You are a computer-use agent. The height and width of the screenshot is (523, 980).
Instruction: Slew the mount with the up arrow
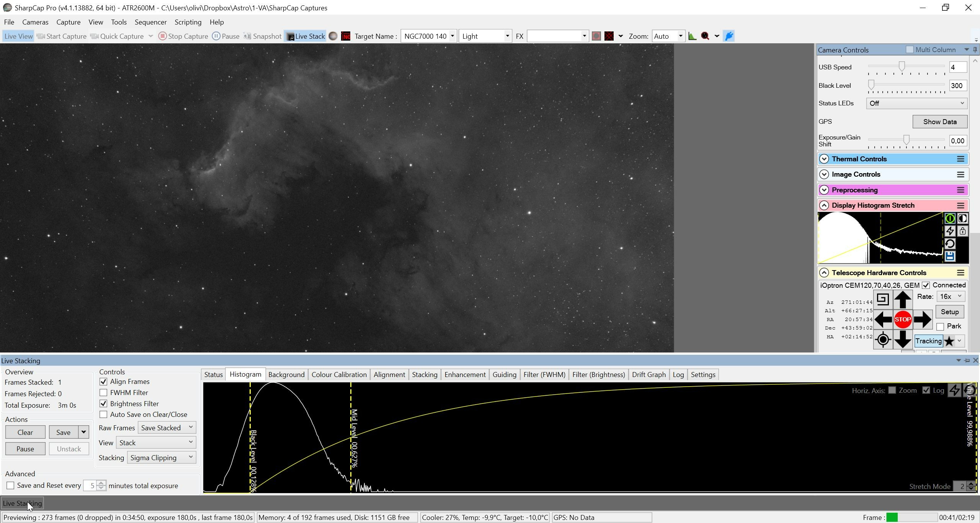click(x=902, y=299)
